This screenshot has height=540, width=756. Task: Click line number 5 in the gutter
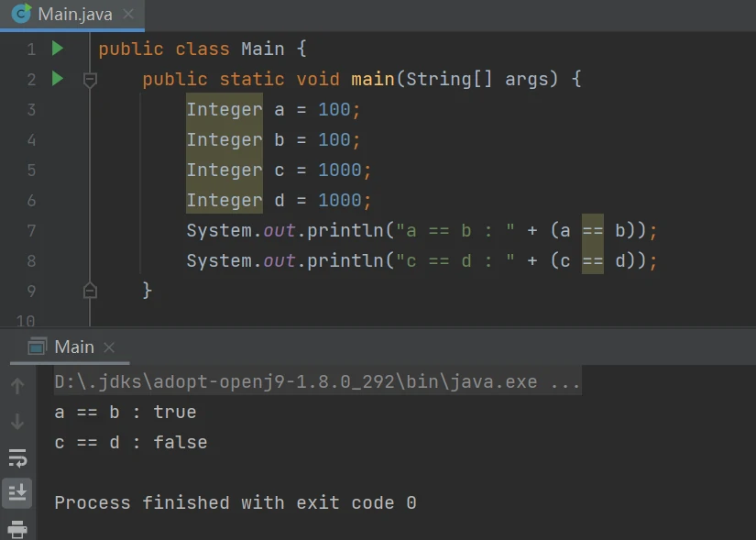point(31,170)
